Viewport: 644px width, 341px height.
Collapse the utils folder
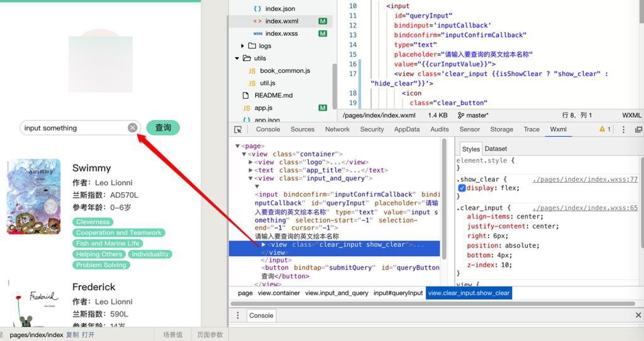[237, 58]
